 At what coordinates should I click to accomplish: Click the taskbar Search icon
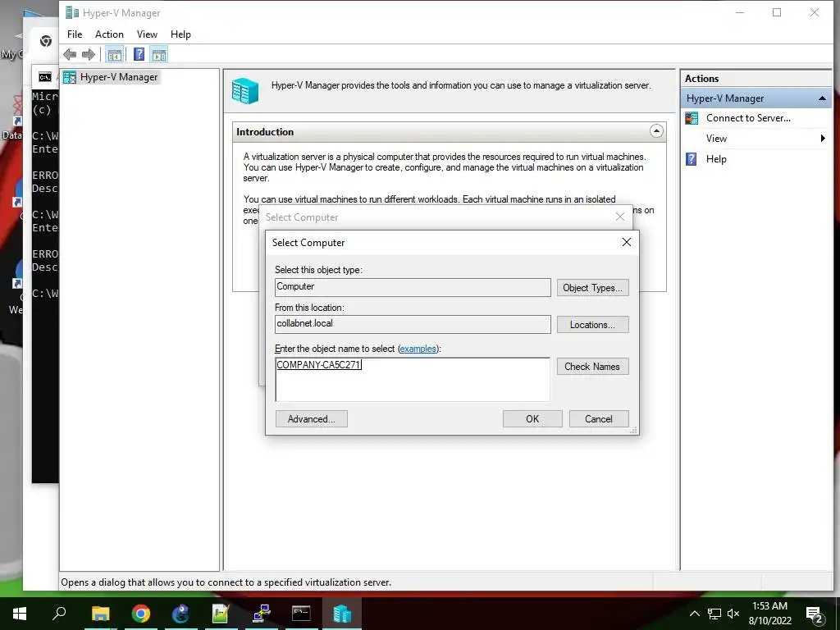click(59, 614)
